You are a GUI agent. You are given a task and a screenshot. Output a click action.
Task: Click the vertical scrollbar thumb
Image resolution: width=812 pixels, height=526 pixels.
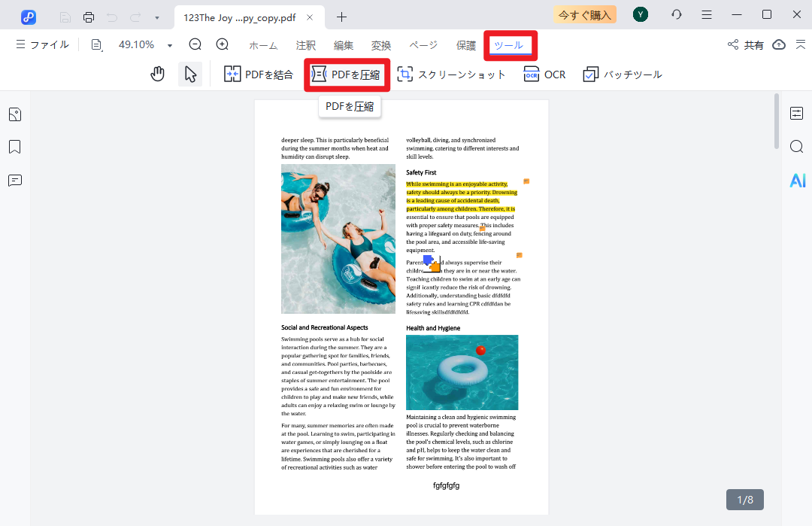click(x=777, y=120)
